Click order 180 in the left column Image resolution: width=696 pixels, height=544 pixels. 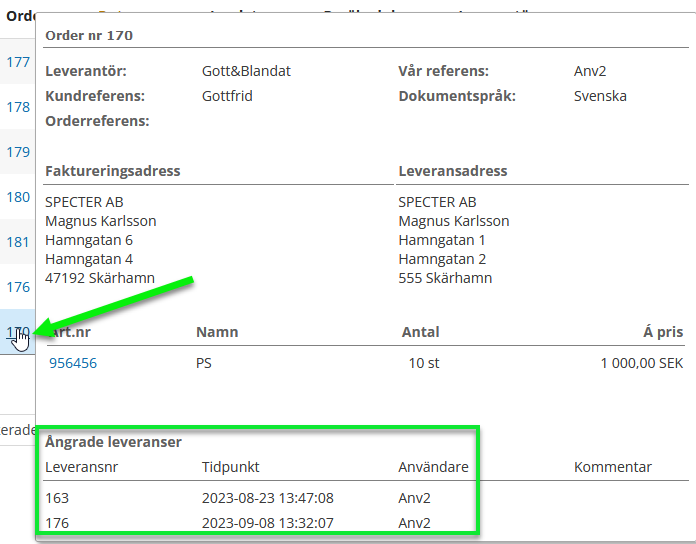point(18,197)
